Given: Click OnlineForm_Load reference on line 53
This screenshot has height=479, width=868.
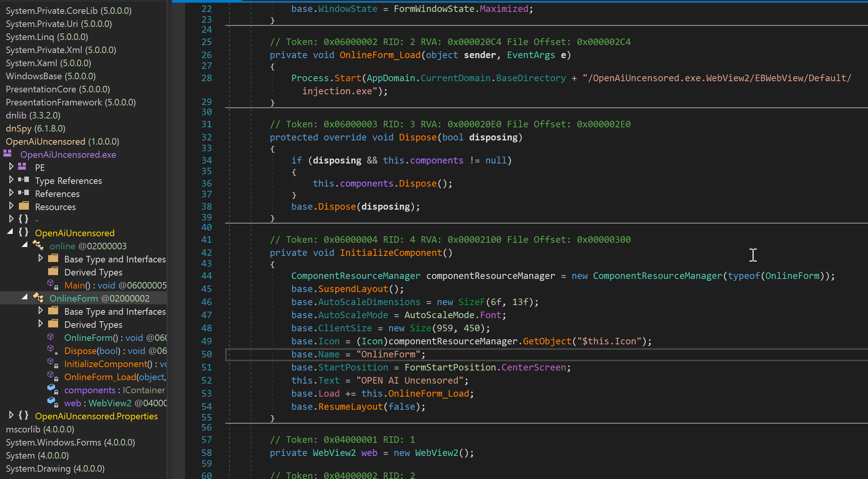Looking at the screenshot, I should pos(428,394).
